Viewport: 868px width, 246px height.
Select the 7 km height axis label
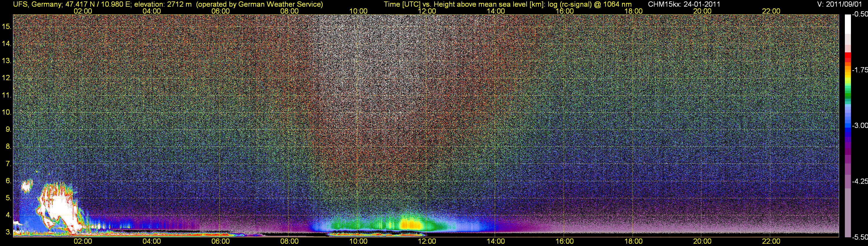(x=8, y=164)
